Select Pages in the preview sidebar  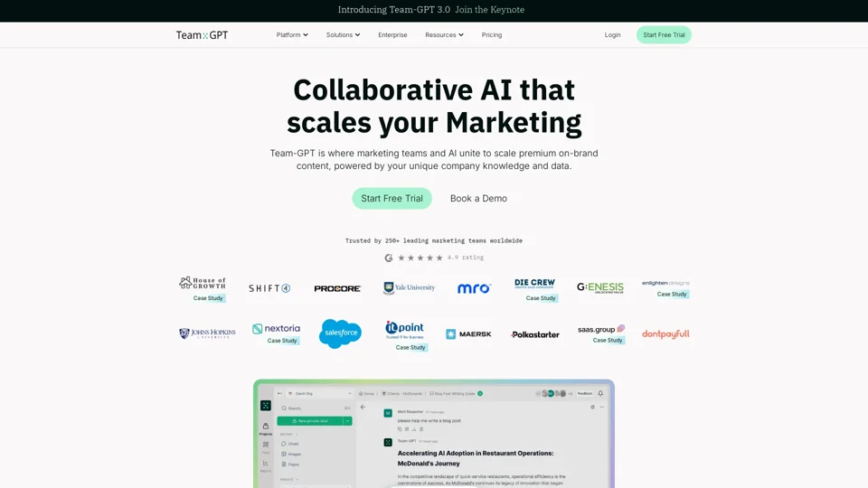point(290,465)
